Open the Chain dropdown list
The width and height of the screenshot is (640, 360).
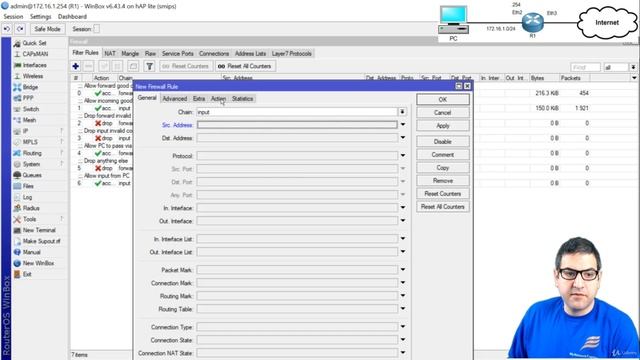pos(402,112)
